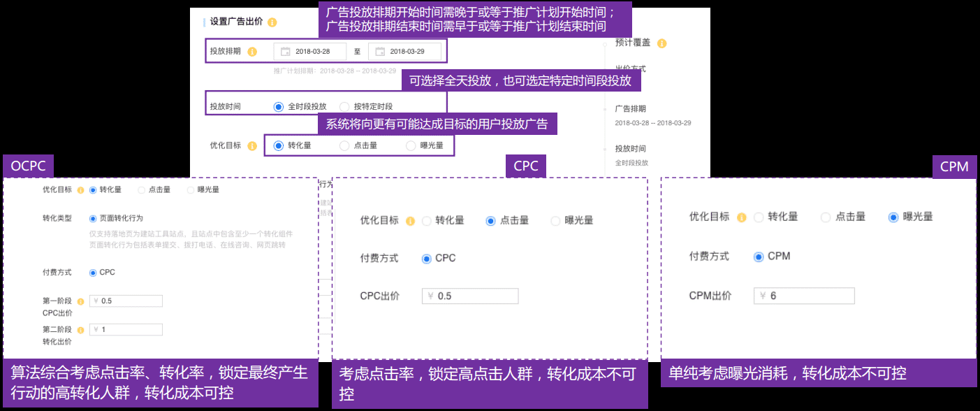Select 点击量 radio in the CPC panel
The width and height of the screenshot is (980, 411).
click(490, 221)
